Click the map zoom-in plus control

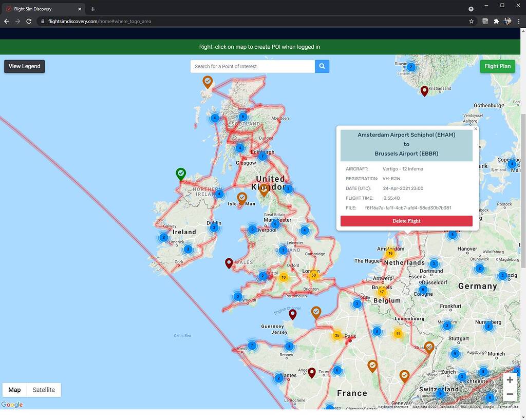(510, 379)
